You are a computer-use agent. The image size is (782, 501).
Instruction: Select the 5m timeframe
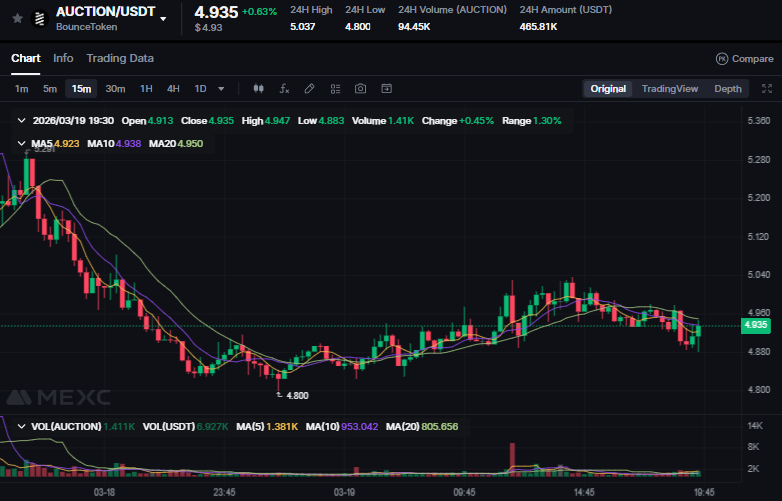(x=50, y=89)
